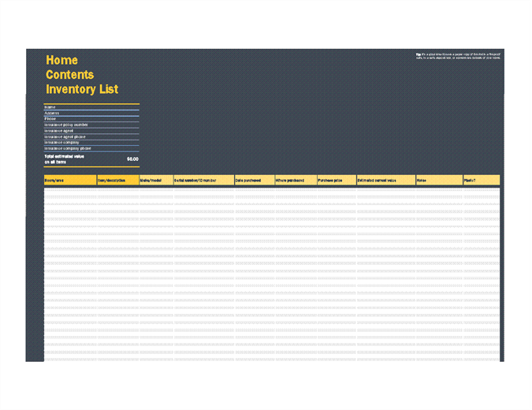Select the Name field row
The height and width of the screenshot is (410, 532).
[x=91, y=107]
